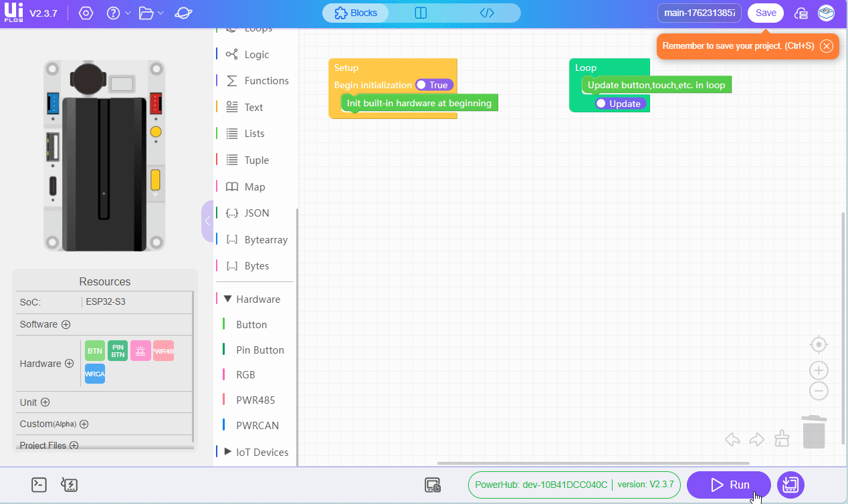The width and height of the screenshot is (848, 504).
Task: Open the planet community icon
Action: coord(183,13)
